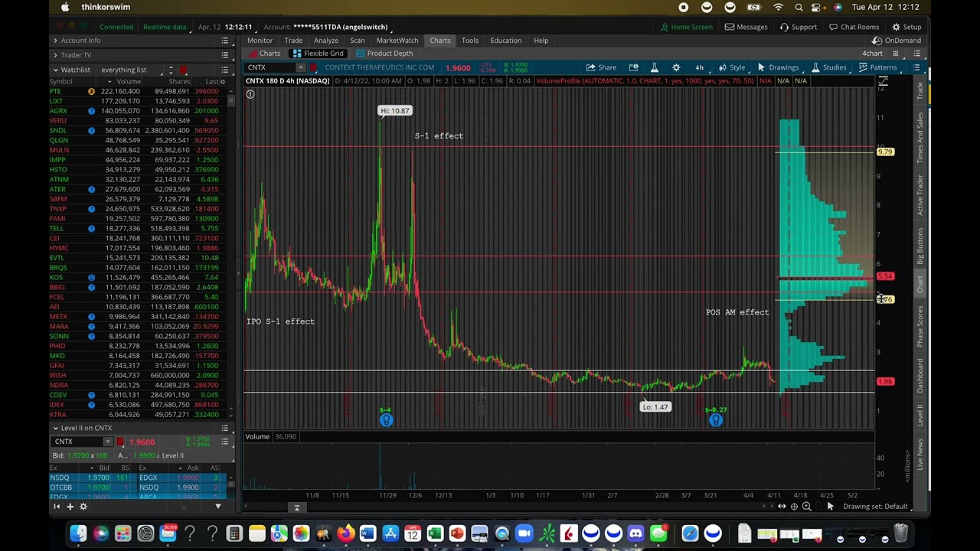Open the Patterns menu

pos(877,67)
